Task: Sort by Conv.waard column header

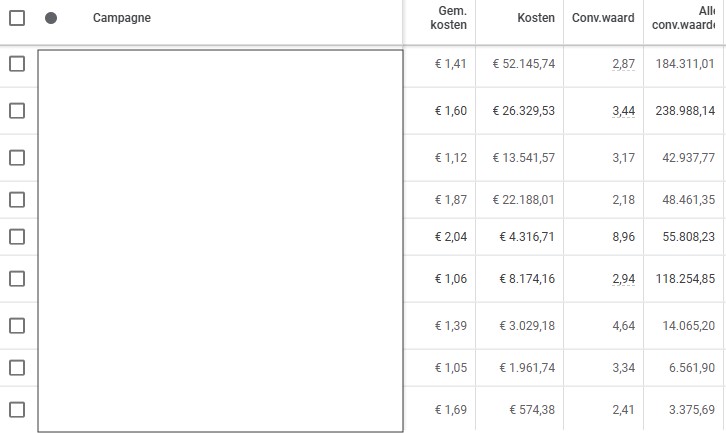Action: point(604,18)
